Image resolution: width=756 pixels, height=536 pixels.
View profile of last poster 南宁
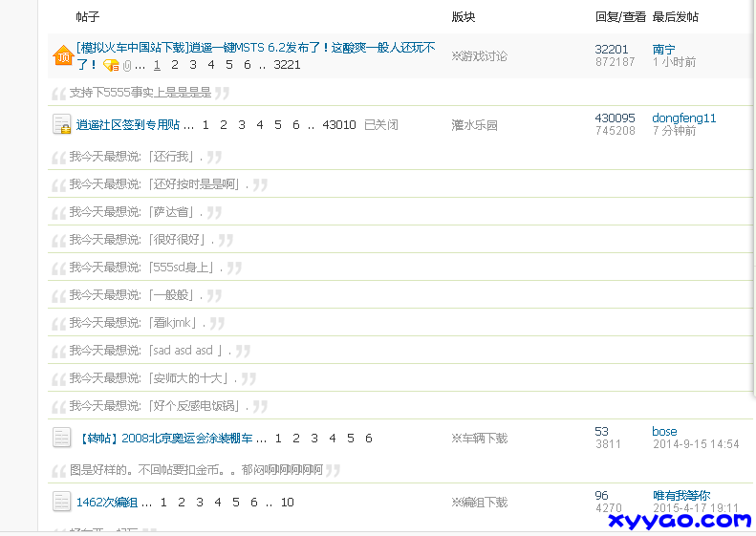(664, 49)
